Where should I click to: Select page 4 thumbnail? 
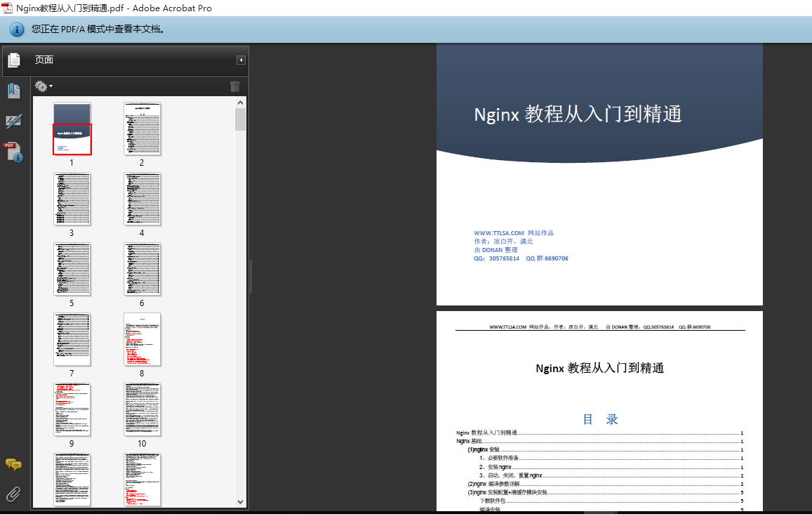pos(142,199)
